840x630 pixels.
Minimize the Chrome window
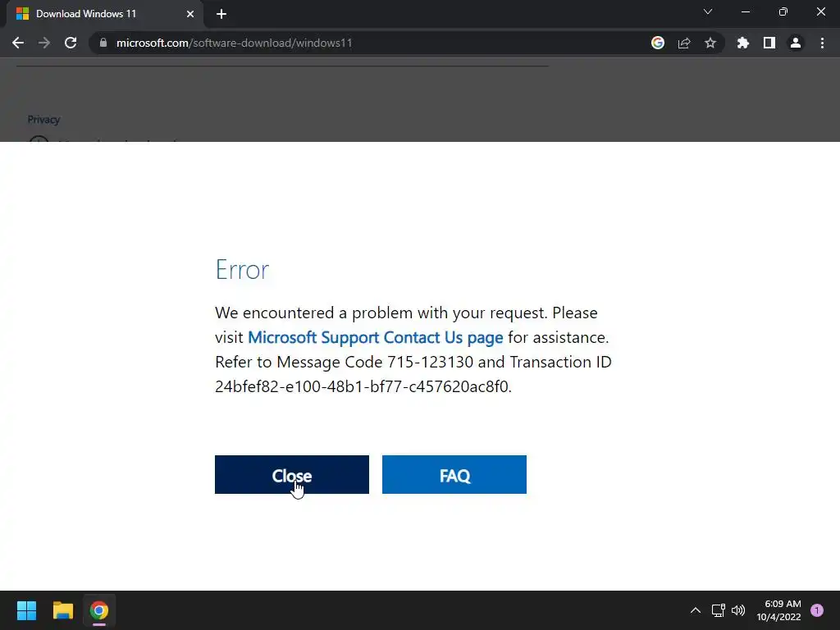click(x=746, y=11)
